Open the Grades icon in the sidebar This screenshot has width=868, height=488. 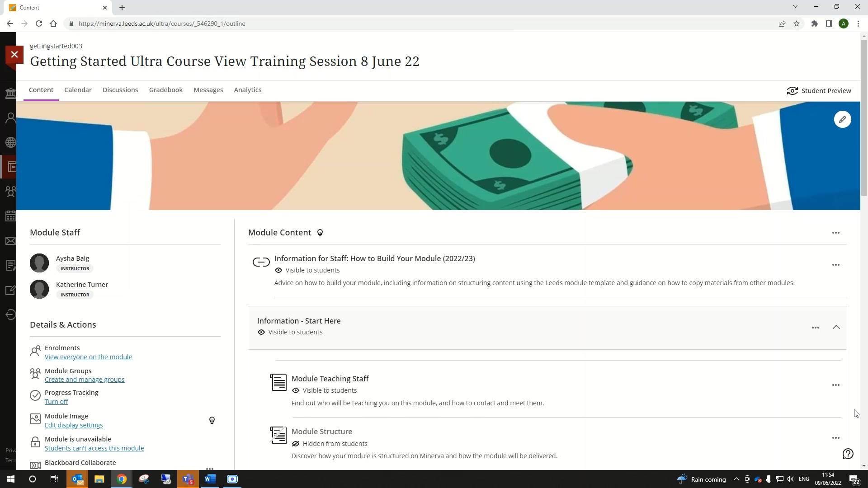10,265
